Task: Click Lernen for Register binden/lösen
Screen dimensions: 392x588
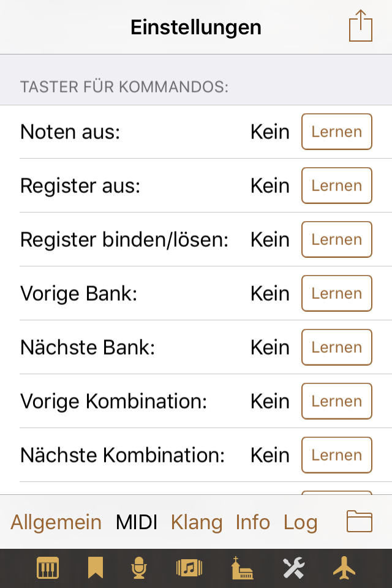Action: (x=336, y=239)
